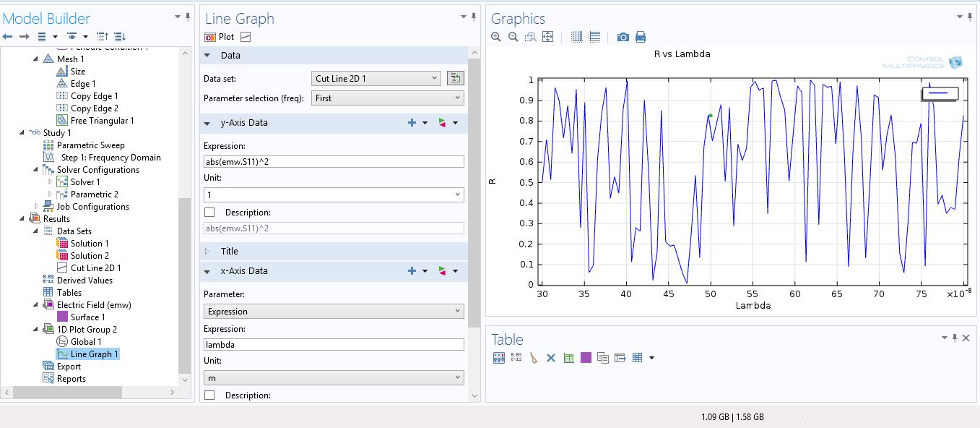Select Global 1 in the model tree
Image resolution: width=980 pixels, height=428 pixels.
tap(85, 342)
